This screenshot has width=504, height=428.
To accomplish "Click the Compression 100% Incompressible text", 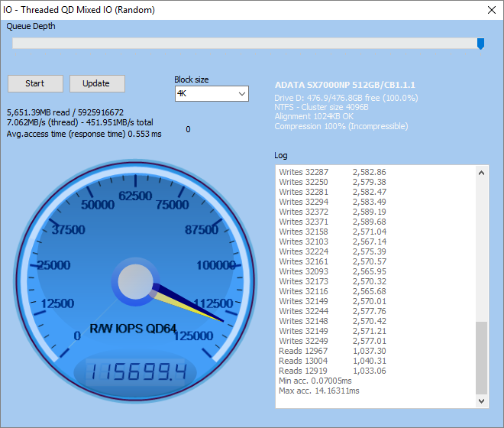I will coord(341,126).
